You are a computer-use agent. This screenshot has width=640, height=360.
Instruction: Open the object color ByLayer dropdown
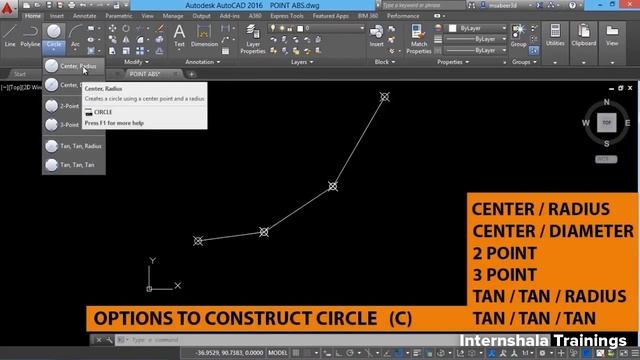coord(478,28)
